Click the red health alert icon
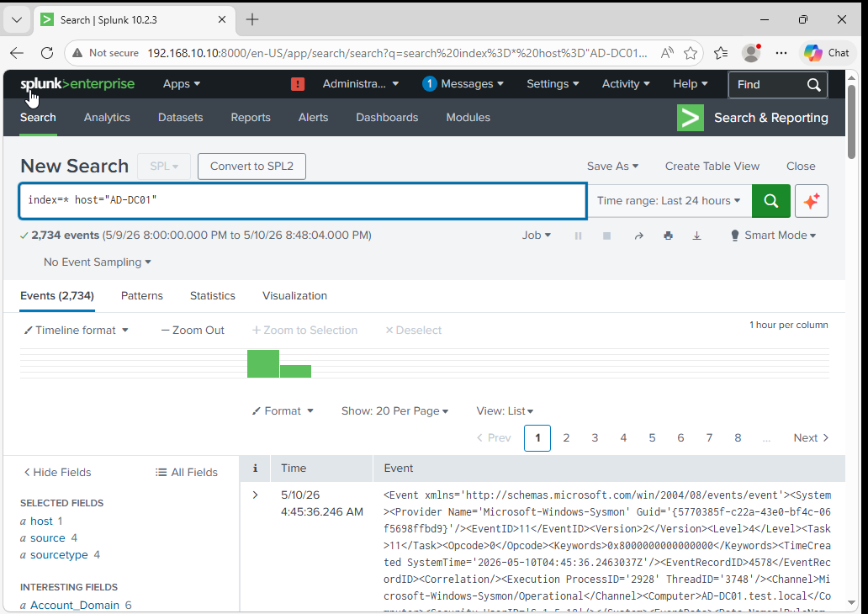This screenshot has height=614, width=868. click(298, 84)
